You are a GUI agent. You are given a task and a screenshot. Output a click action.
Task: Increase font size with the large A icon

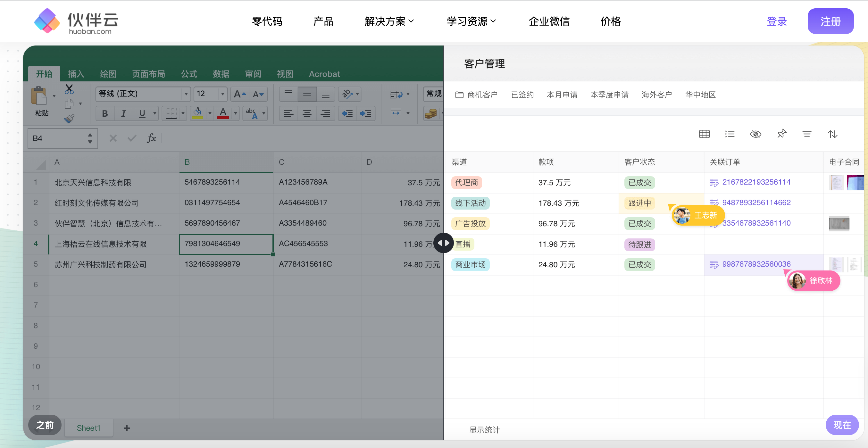[x=240, y=94]
